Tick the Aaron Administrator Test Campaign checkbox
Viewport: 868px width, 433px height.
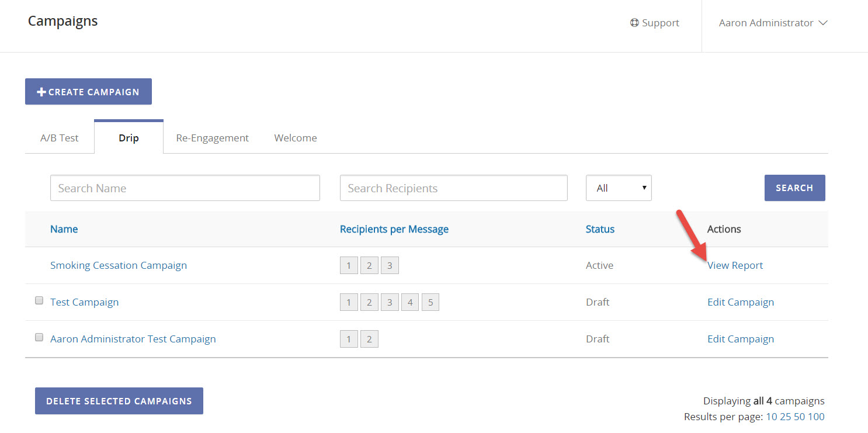point(39,338)
